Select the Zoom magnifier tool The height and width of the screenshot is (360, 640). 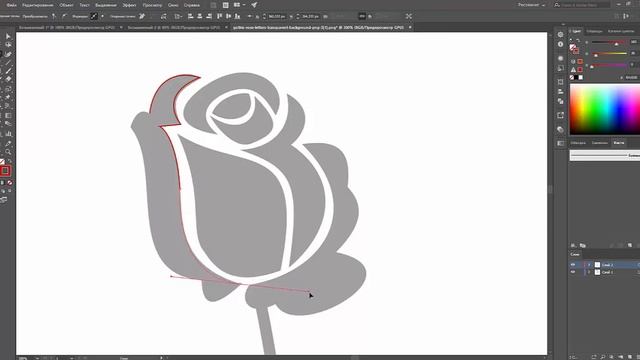pos(8,152)
